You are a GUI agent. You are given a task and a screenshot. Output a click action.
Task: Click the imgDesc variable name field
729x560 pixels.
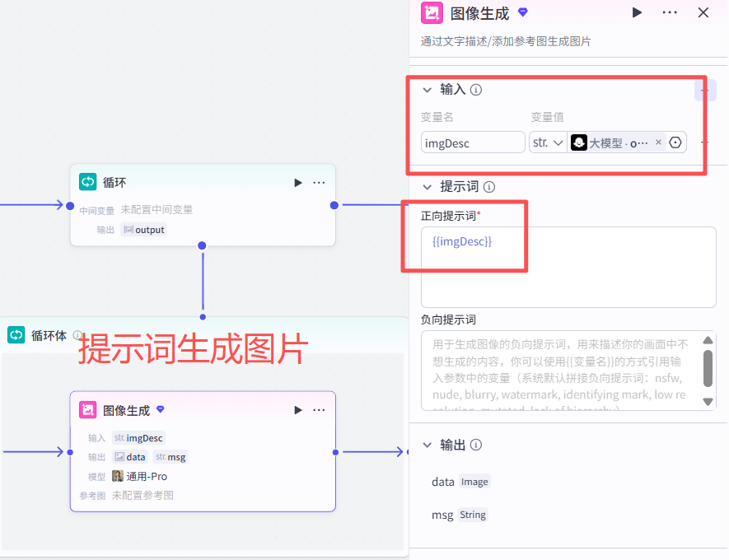pyautogui.click(x=473, y=142)
